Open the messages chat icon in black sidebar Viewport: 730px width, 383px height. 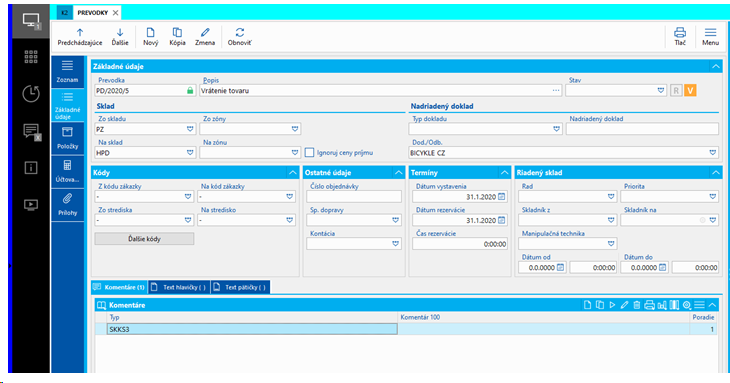31,132
